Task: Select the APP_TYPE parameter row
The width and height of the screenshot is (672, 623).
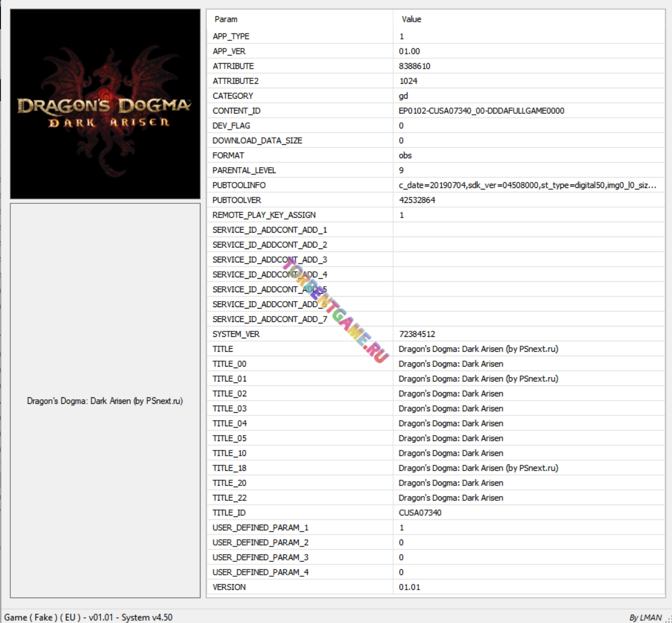Action: 231,36
